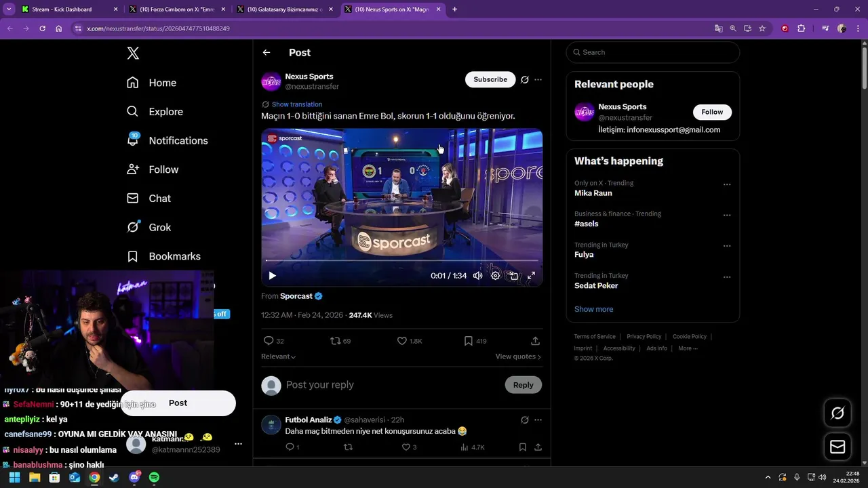The width and height of the screenshot is (868, 488).
Task: Open the Sedat Peker trending topic
Action: [596, 285]
